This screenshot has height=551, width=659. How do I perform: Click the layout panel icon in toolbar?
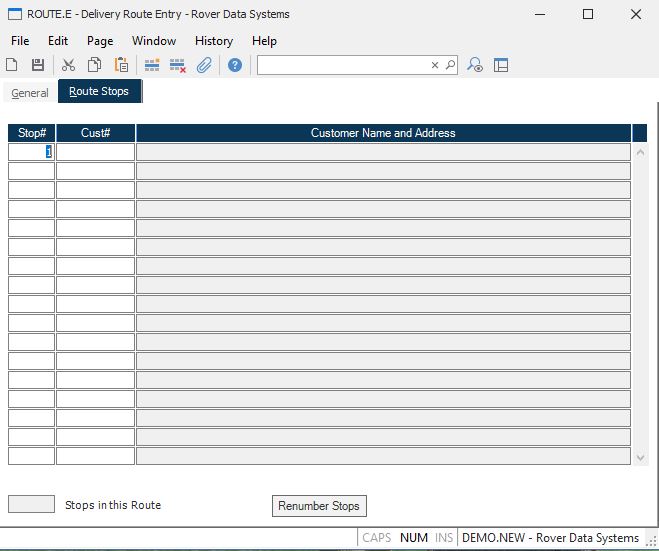coord(501,65)
